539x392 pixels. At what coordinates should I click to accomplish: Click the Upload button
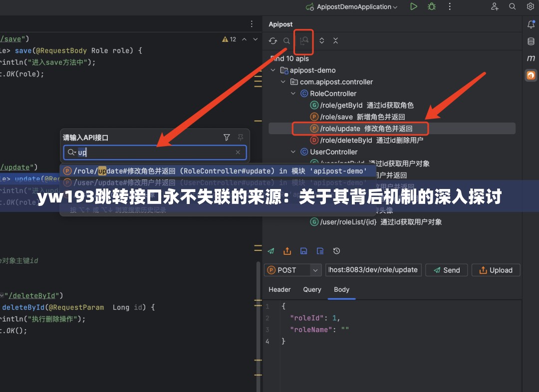[496, 270]
